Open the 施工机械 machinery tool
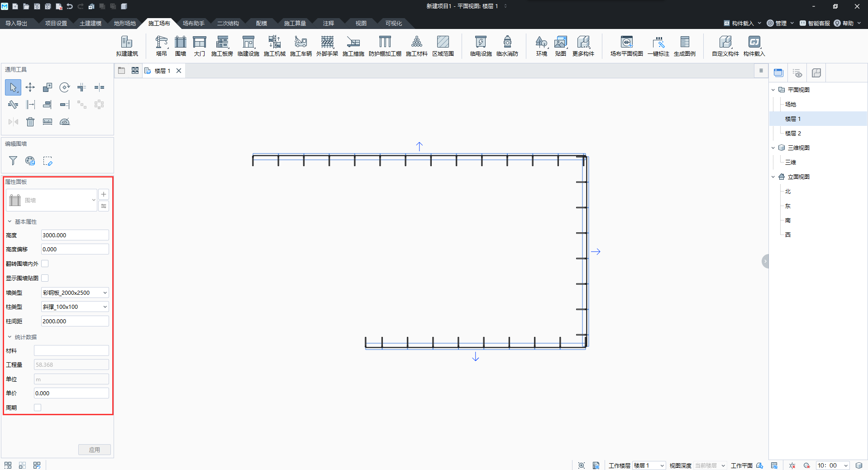The image size is (868, 470). 274,46
